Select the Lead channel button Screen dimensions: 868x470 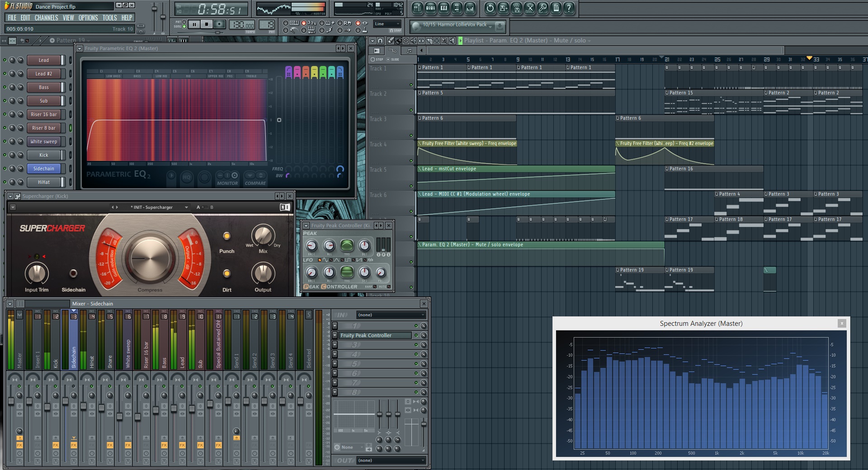tap(44, 60)
